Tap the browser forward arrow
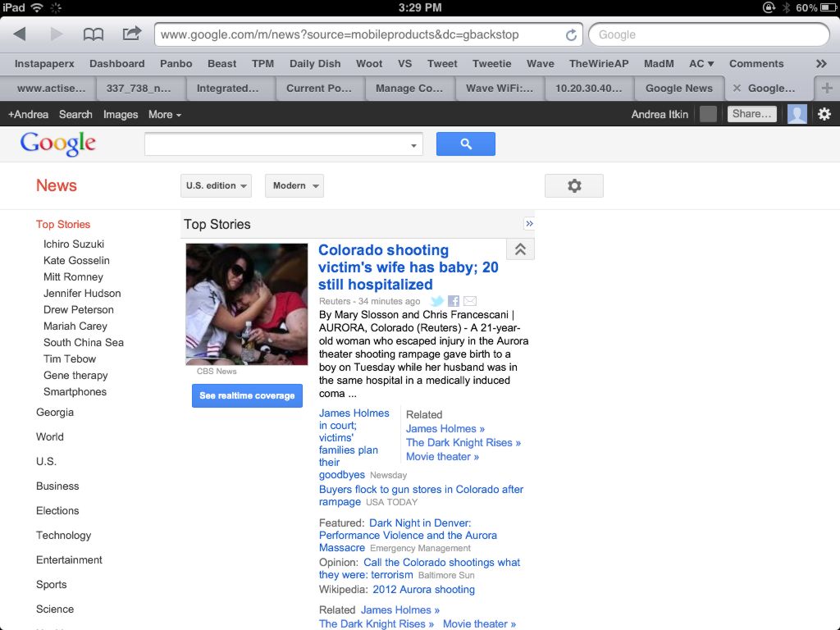Screen dimensions: 840x630 tap(56, 34)
